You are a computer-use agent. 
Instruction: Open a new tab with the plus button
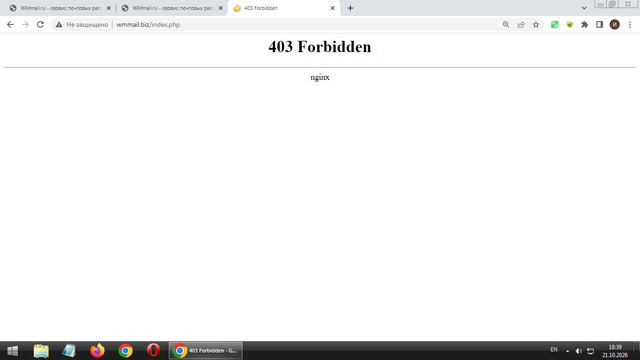[x=350, y=8]
